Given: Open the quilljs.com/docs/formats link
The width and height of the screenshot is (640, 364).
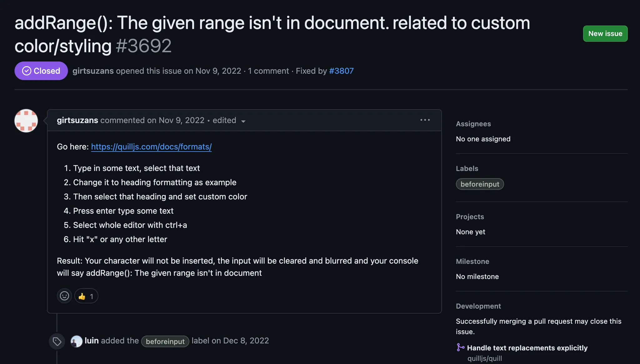Looking at the screenshot, I should (x=151, y=147).
